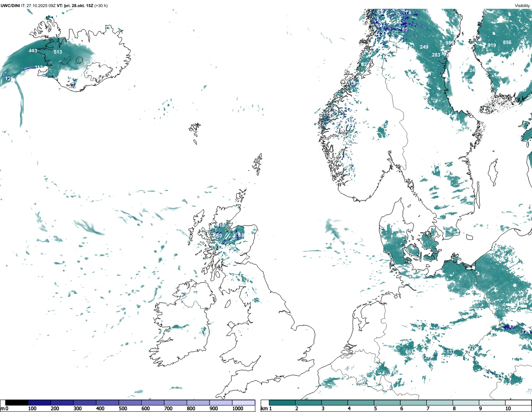Click the '368' visibility value over Germany
This screenshot has height=412, width=532.
437,328
